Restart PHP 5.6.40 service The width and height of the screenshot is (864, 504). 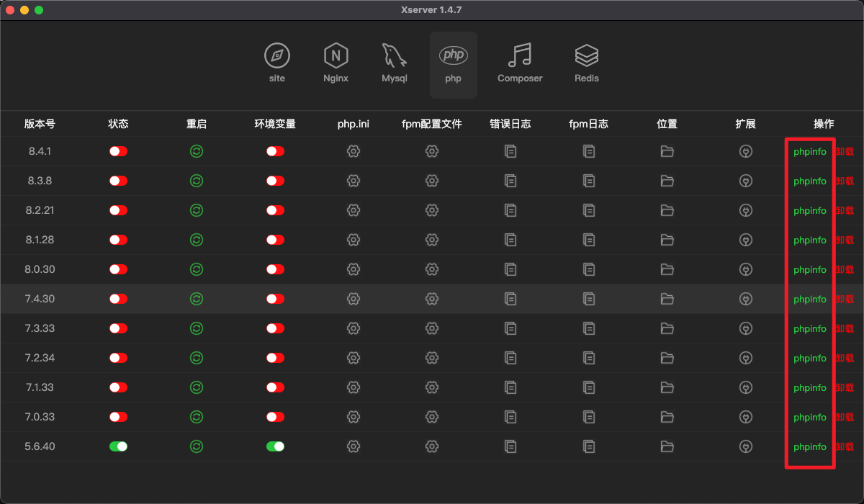pyautogui.click(x=197, y=446)
